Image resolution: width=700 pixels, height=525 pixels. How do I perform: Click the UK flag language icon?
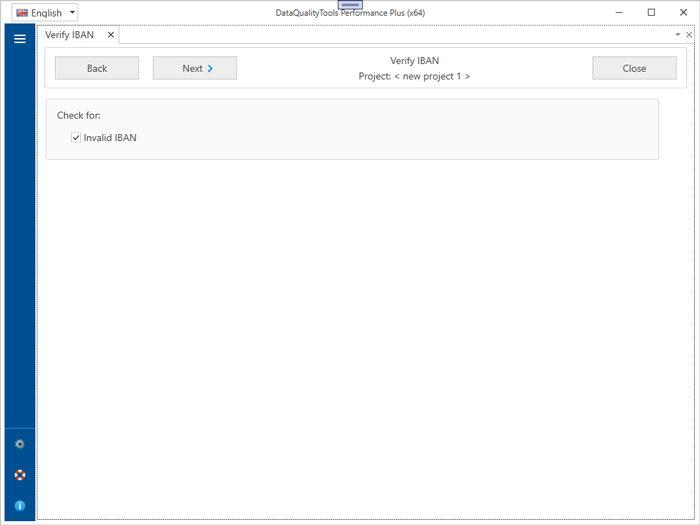[22, 13]
